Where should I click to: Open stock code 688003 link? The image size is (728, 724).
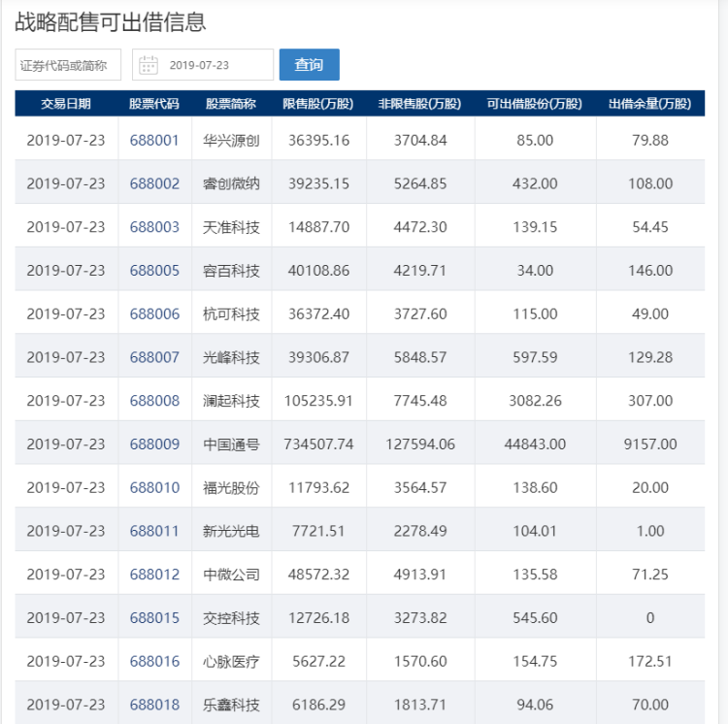[x=154, y=227]
